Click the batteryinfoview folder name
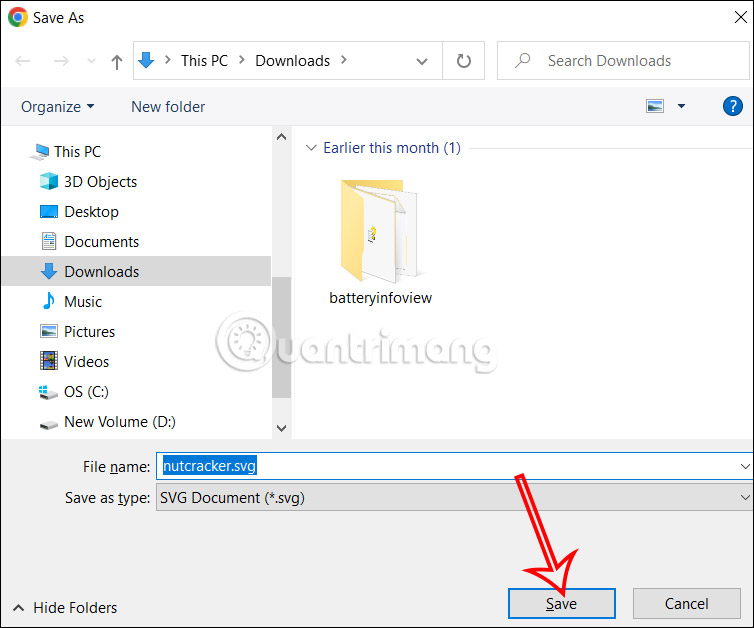 (380, 298)
